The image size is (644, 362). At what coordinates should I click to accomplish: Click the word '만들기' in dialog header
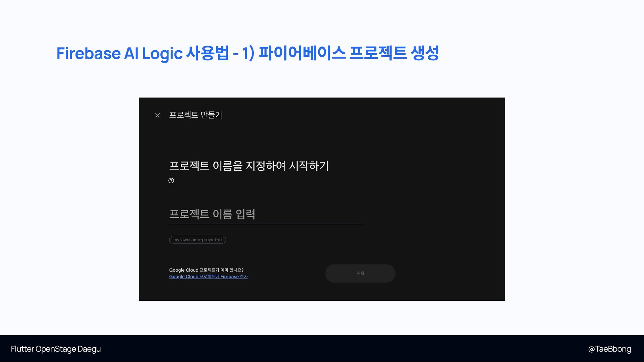tap(211, 115)
